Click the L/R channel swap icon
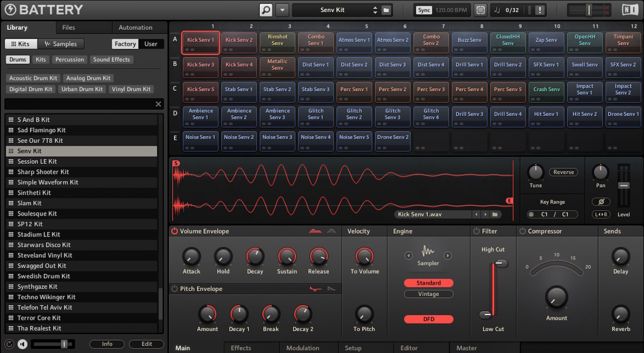644x353 pixels. click(600, 215)
